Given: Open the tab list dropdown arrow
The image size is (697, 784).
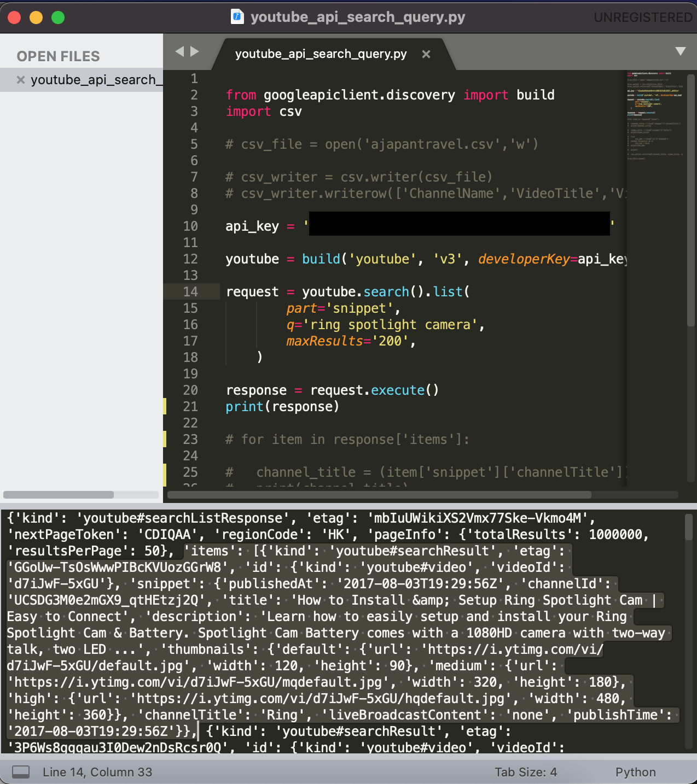Looking at the screenshot, I should 680,51.
